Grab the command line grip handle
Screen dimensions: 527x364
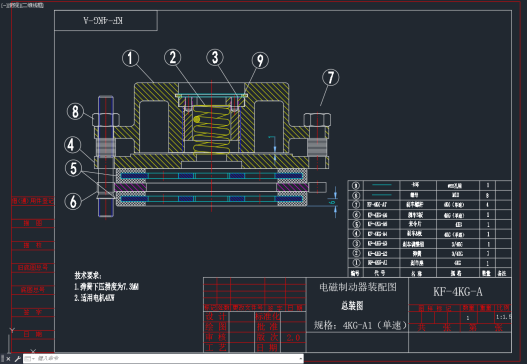(x=2, y=359)
